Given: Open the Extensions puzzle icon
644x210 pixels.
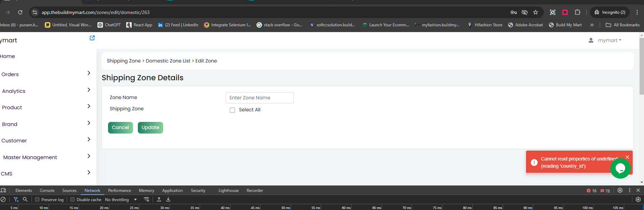Looking at the screenshot, I should click(x=577, y=12).
